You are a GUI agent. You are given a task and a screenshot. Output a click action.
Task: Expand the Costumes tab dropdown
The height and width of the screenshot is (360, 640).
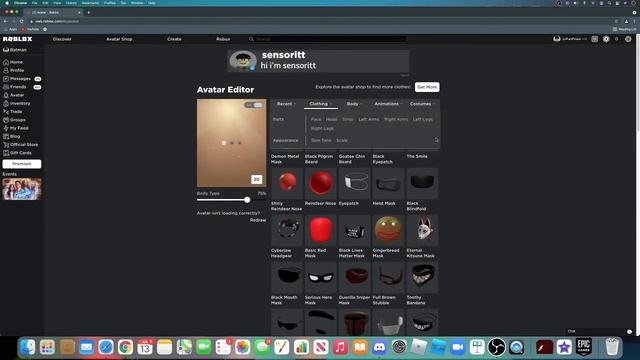point(422,104)
